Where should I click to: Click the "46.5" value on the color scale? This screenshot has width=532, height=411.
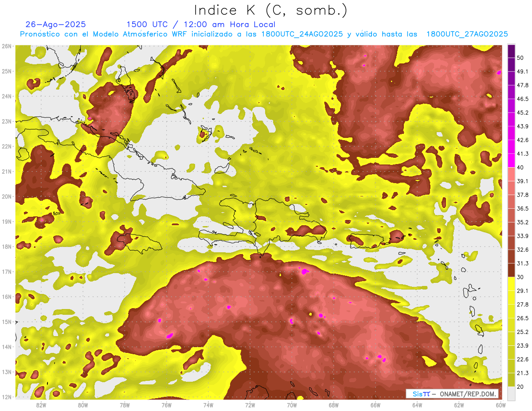[x=522, y=99]
